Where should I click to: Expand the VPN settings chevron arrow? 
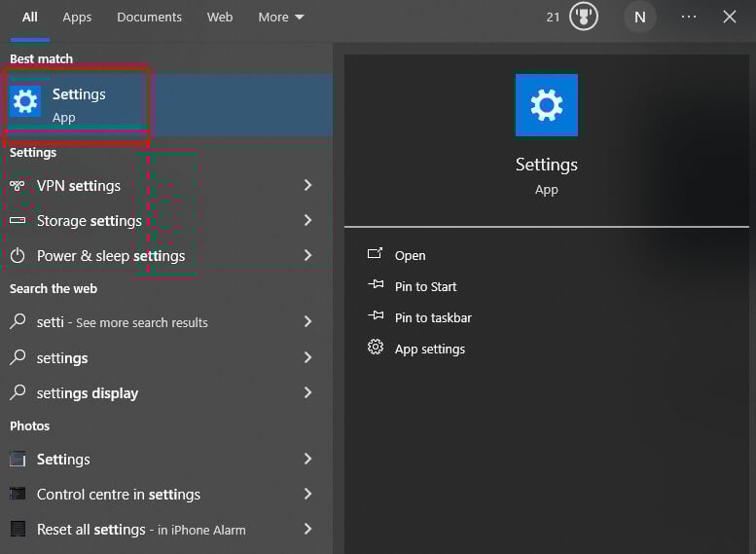click(307, 185)
